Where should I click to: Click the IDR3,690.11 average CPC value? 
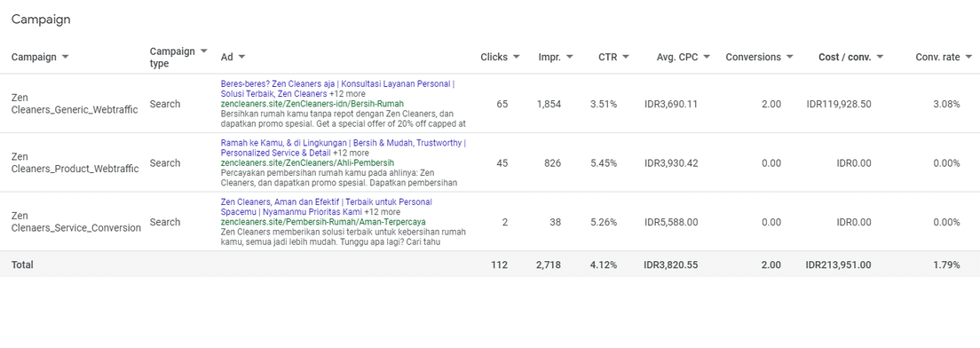click(671, 104)
